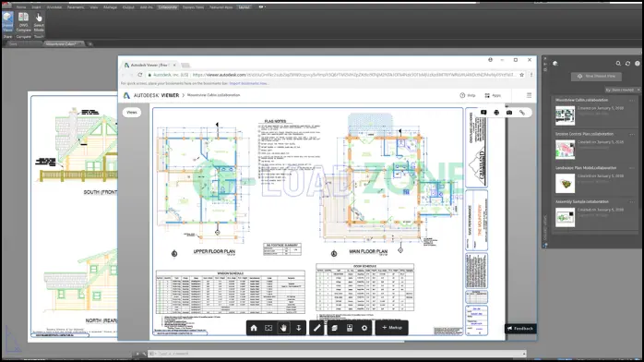The width and height of the screenshot is (644, 362).
Task: Click the viewer Home view icon
Action: pyautogui.click(x=254, y=328)
